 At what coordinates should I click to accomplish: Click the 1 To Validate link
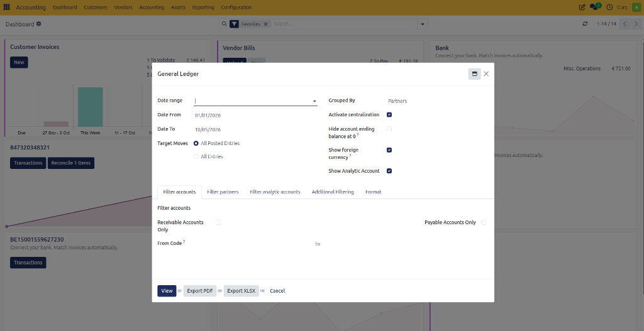pyautogui.click(x=161, y=60)
